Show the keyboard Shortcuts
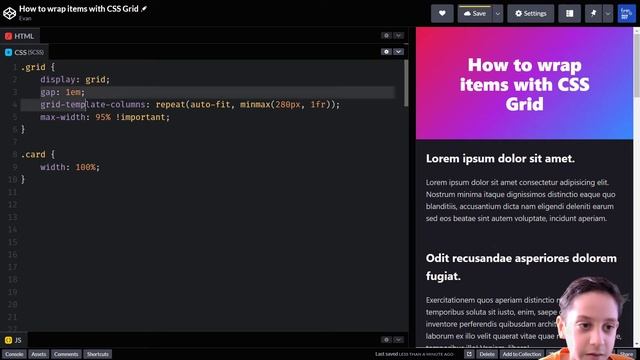Viewport: 640px width, 360px height. tap(98, 354)
